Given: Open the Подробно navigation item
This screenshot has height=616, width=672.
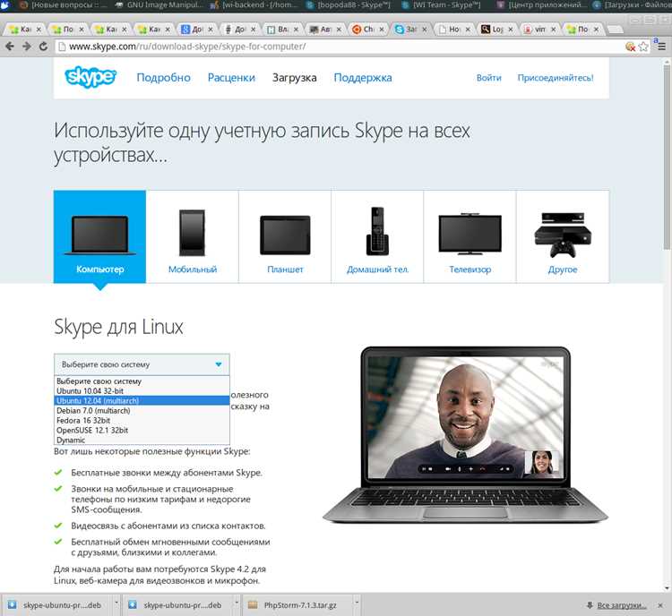Looking at the screenshot, I should point(163,78).
